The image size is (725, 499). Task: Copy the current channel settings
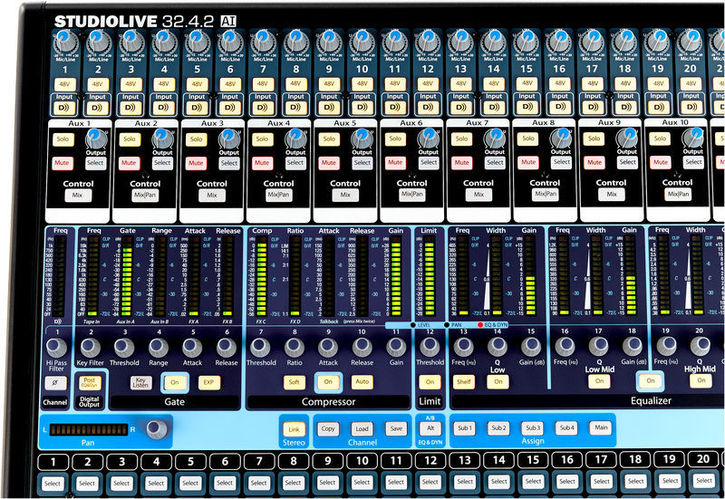click(328, 429)
